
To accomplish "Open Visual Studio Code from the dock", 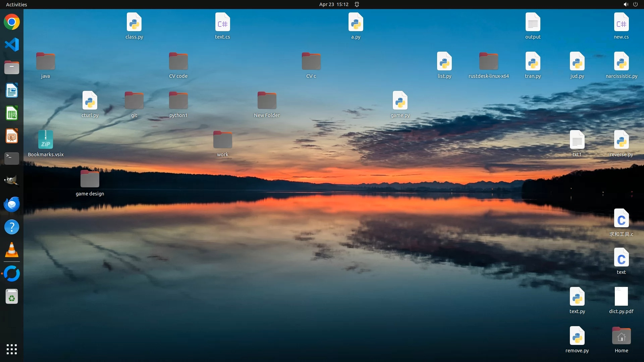I will (12, 45).
